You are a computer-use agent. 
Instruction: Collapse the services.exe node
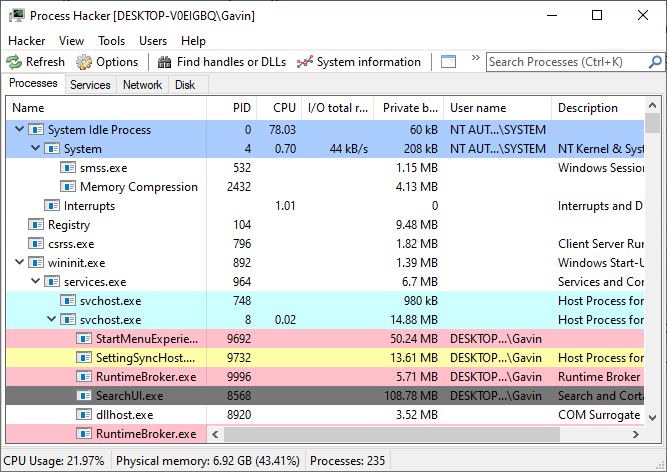35,281
